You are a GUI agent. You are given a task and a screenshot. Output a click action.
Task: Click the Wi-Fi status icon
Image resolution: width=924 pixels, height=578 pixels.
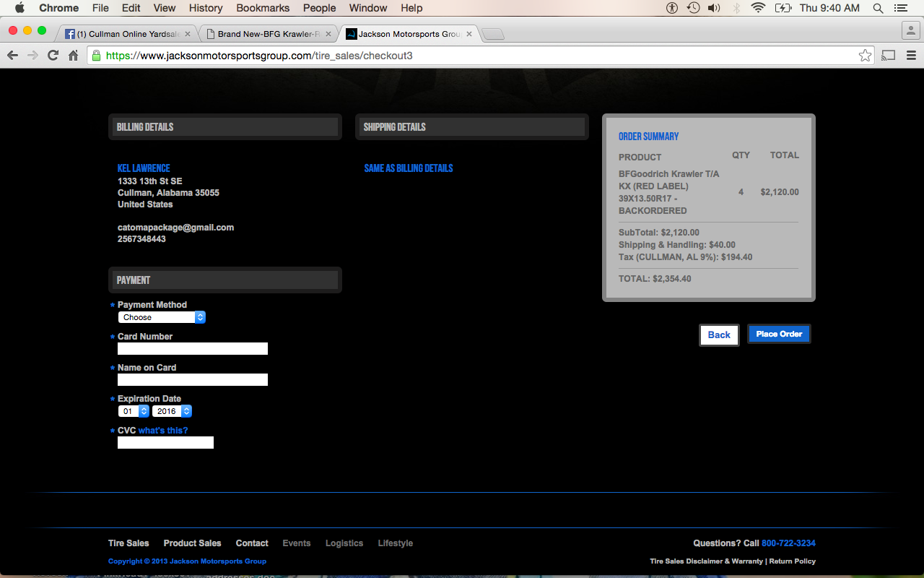757,8
